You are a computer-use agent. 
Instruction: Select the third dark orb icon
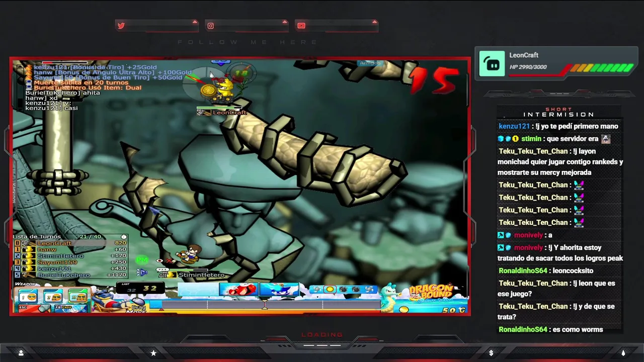coord(343,290)
